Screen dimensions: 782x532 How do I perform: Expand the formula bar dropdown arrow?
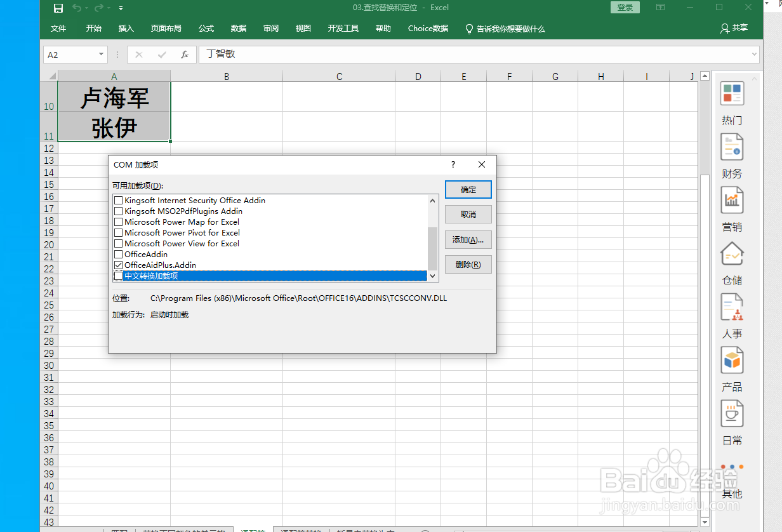tap(753, 55)
